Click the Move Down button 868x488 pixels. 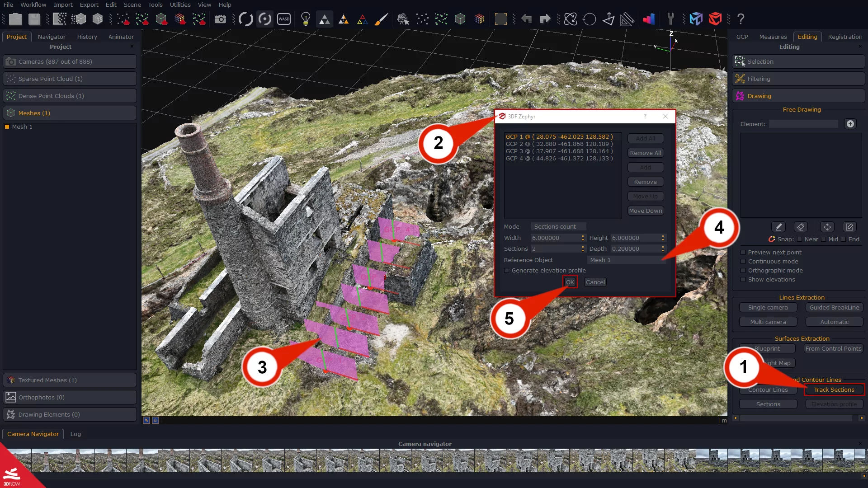pyautogui.click(x=646, y=211)
